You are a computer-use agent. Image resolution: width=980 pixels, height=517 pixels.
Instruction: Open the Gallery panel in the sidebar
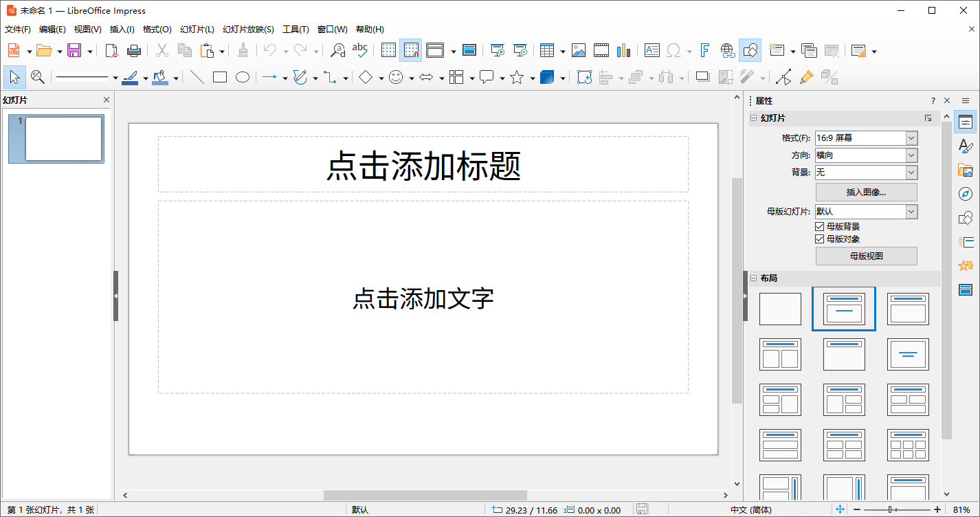pos(966,169)
